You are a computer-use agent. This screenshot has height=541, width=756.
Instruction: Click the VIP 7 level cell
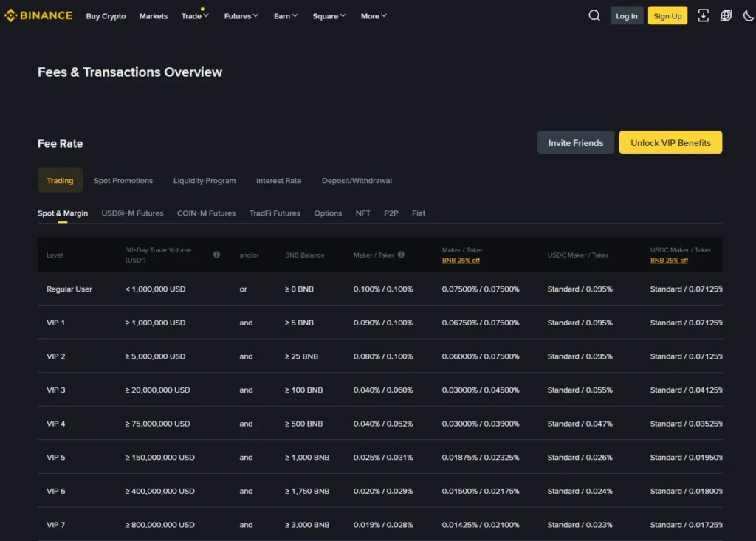pyautogui.click(x=55, y=525)
